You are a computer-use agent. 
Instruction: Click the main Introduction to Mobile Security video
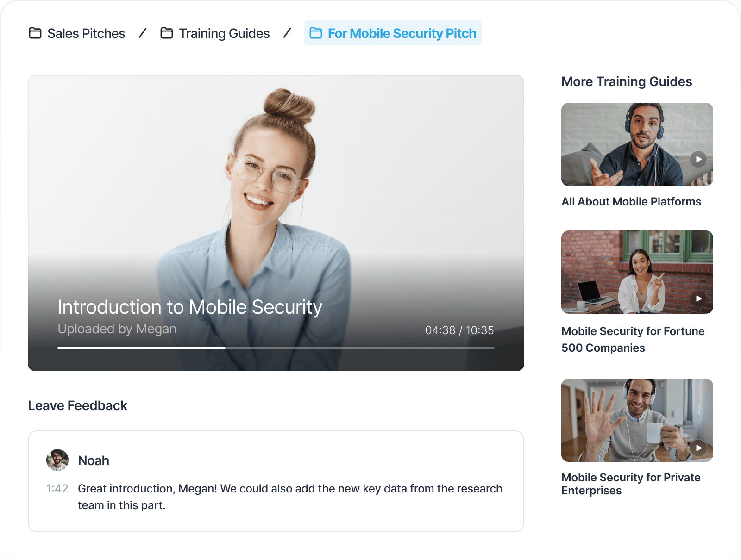click(x=276, y=223)
